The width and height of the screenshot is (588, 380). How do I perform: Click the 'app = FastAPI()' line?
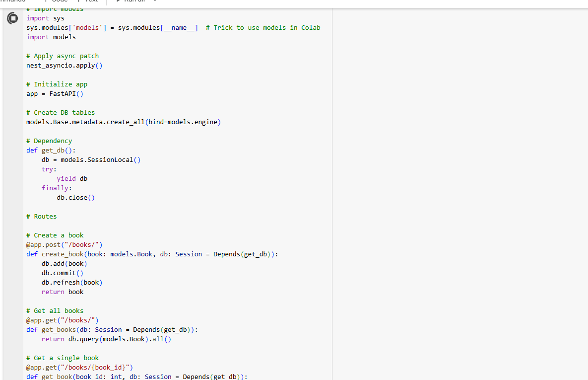coord(55,94)
